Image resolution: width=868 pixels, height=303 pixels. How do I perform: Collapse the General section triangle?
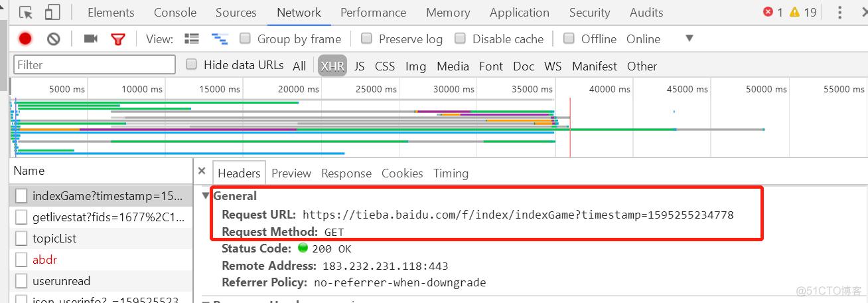pyautogui.click(x=206, y=196)
